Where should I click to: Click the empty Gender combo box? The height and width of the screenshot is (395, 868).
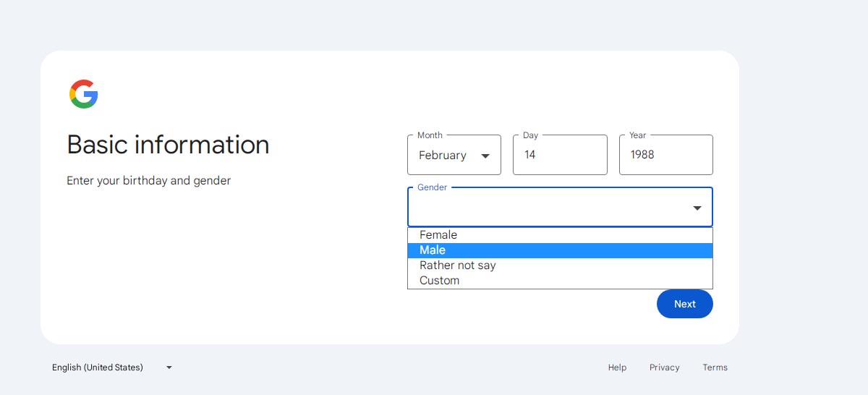(x=560, y=208)
